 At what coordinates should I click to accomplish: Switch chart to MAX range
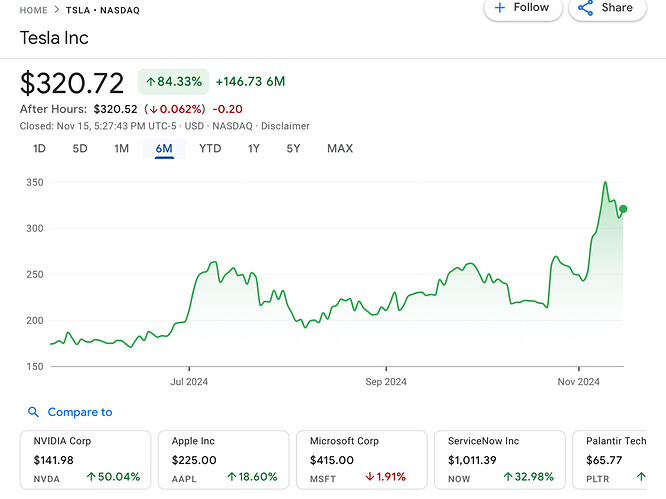pyautogui.click(x=340, y=149)
